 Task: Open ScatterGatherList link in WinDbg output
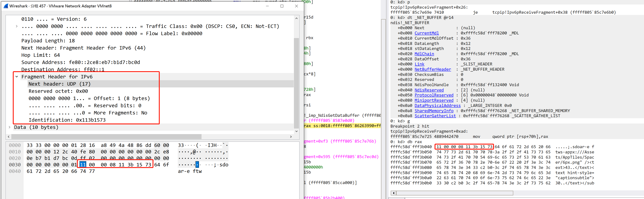435,116
